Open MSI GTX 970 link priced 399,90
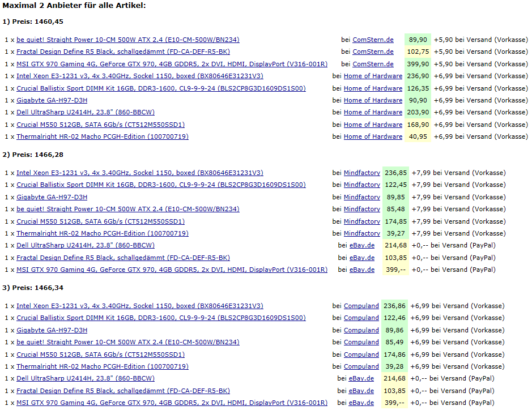The width and height of the screenshot is (532, 410). click(172, 64)
